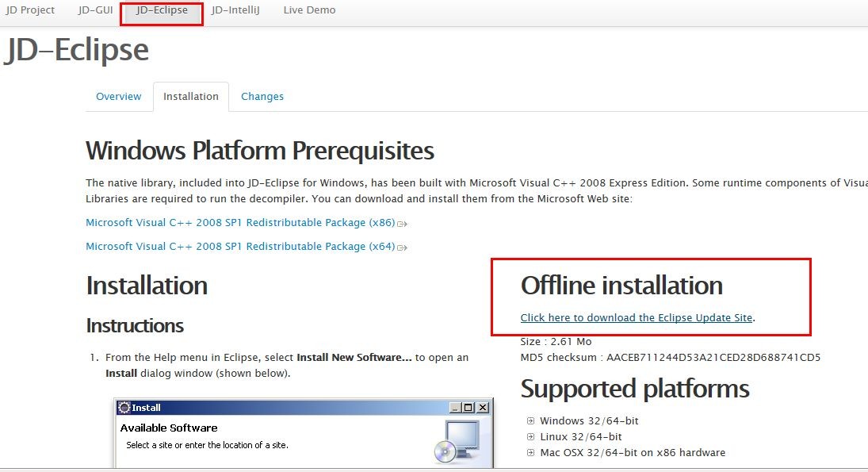Switch to the Changes tab
This screenshot has width=868, height=472.
pyautogui.click(x=262, y=97)
